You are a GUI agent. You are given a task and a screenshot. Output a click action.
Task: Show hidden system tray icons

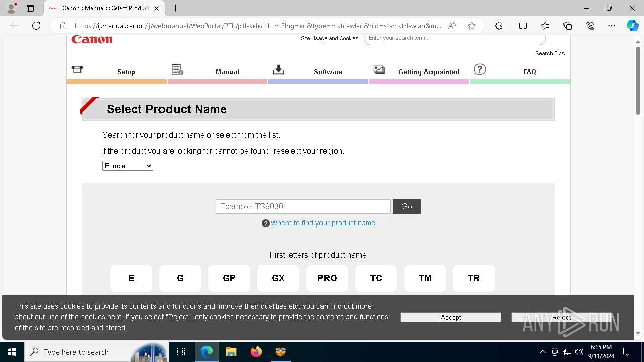point(542,352)
